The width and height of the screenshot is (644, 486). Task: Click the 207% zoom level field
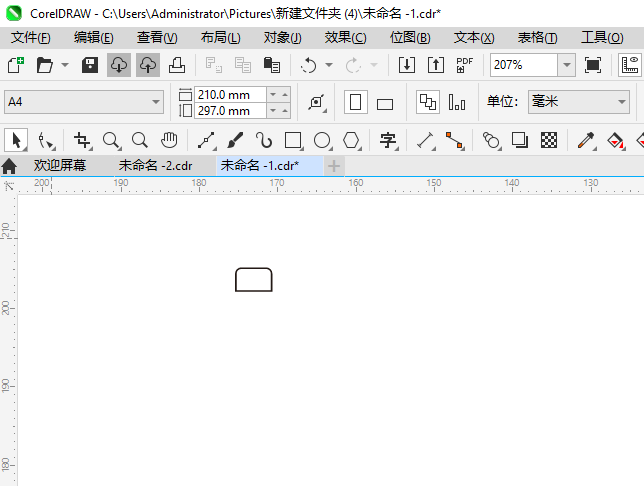[524, 65]
